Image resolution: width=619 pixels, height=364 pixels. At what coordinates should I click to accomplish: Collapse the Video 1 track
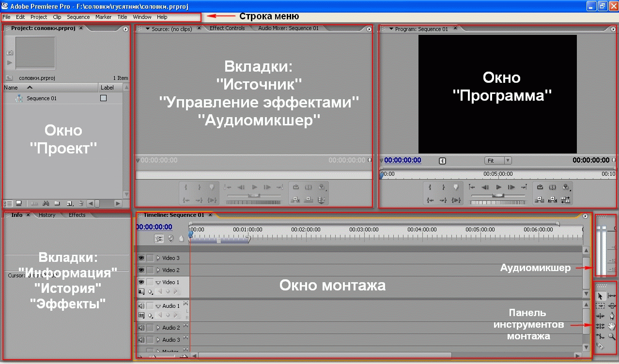[x=158, y=282]
